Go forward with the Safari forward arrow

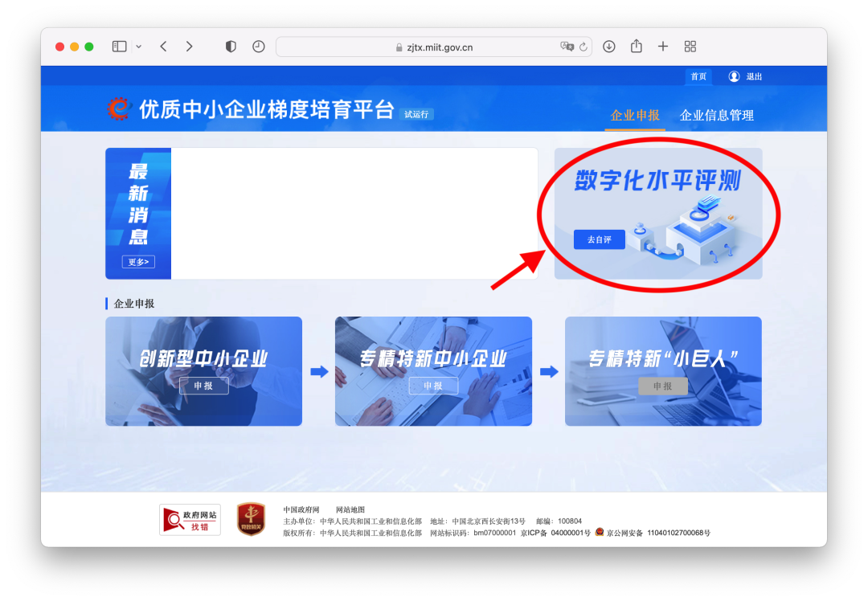tap(190, 47)
